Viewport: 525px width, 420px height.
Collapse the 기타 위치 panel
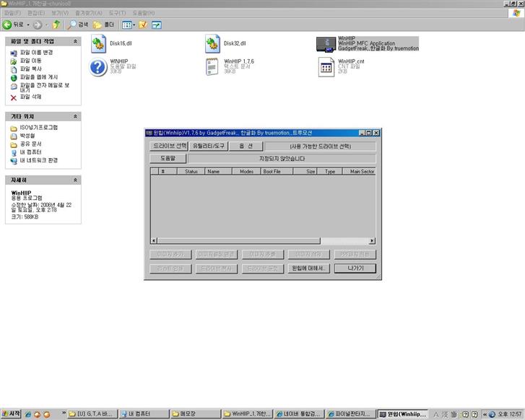[76, 116]
